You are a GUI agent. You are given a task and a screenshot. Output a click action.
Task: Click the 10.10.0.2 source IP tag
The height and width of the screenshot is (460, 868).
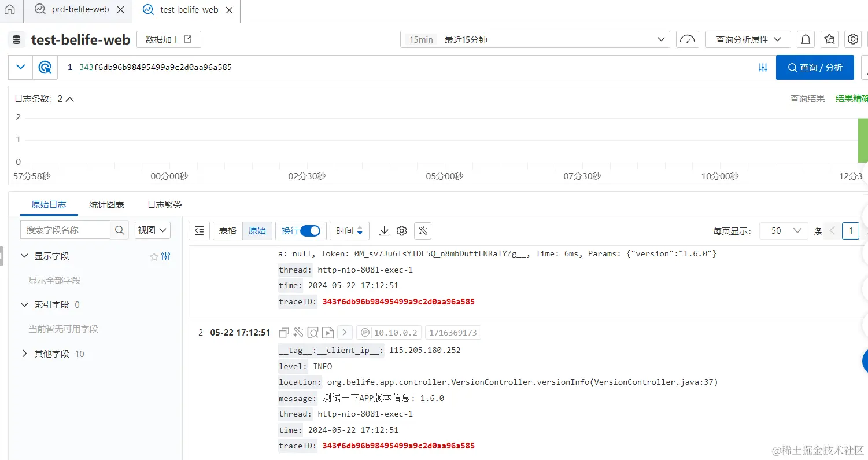(389, 333)
